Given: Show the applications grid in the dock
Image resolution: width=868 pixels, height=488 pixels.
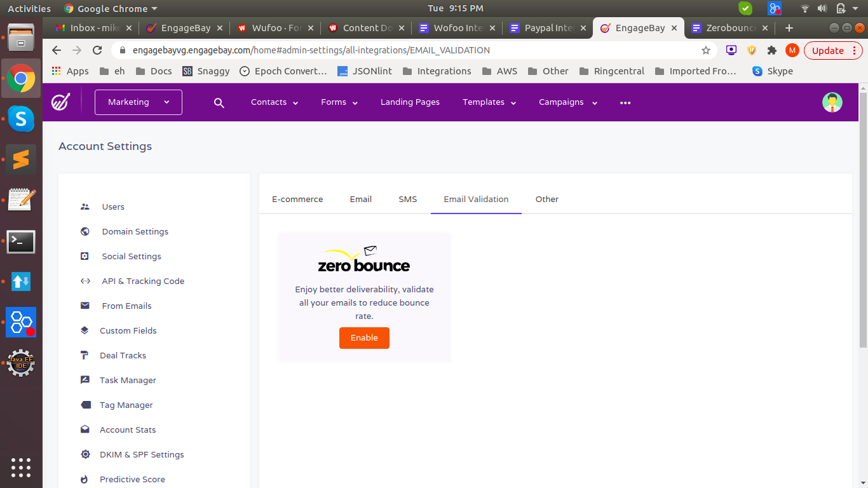Looking at the screenshot, I should click(x=21, y=467).
